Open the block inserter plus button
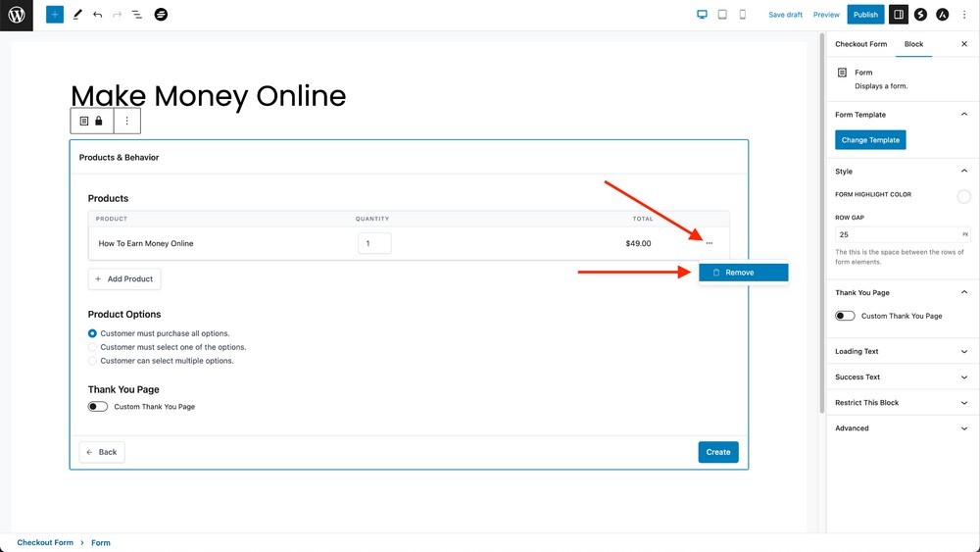Screen dimensions: 980x552 [55, 15]
